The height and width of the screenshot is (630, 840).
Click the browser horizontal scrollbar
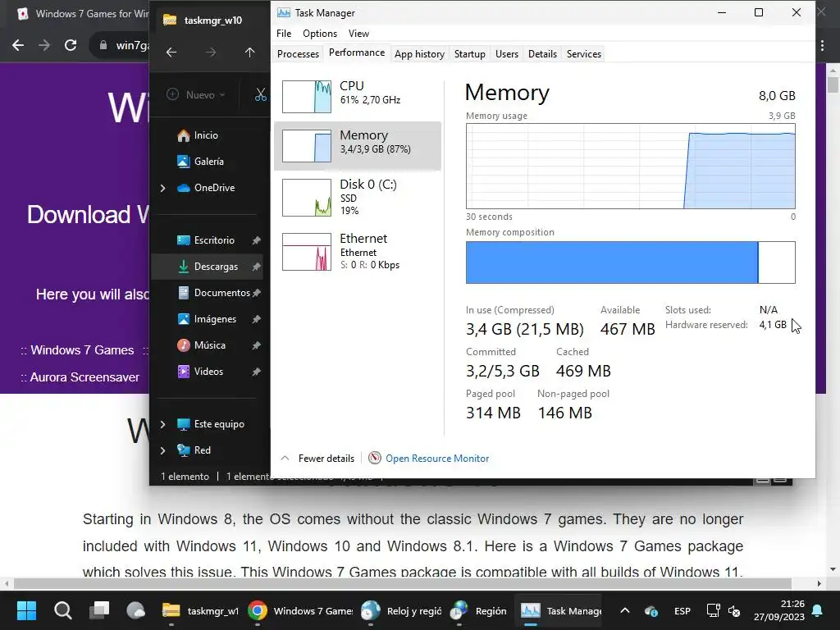pyautogui.click(x=402, y=583)
